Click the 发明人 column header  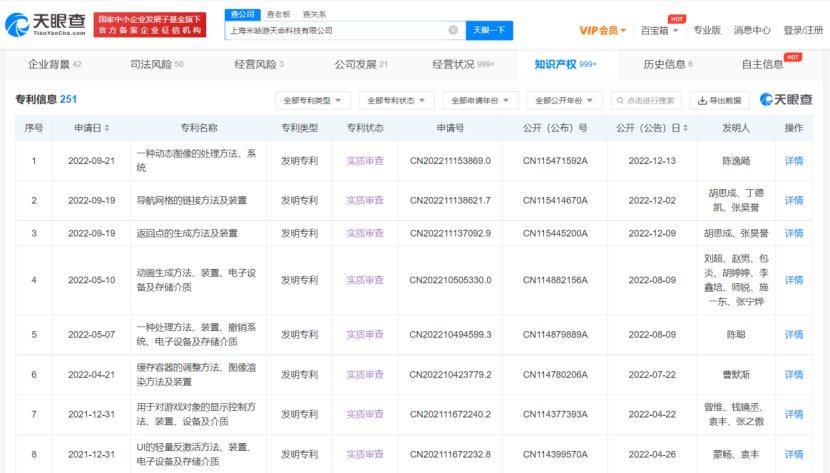coord(736,128)
